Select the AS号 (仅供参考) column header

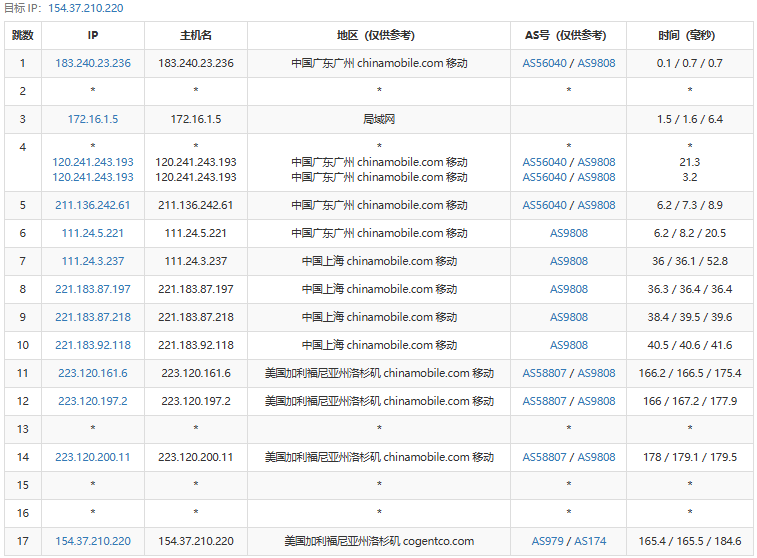point(569,35)
